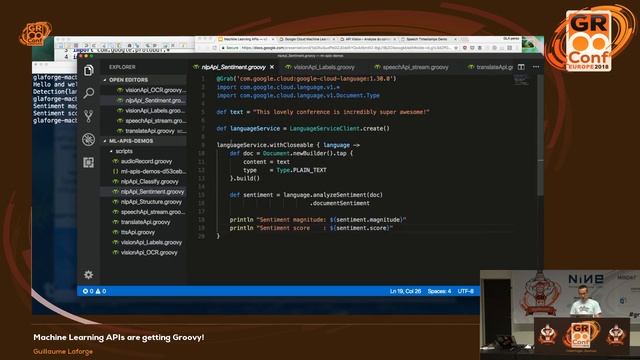The image size is (640, 360).
Task: Click Type.PLAIN_TEXT in the code
Action: [x=301, y=170]
